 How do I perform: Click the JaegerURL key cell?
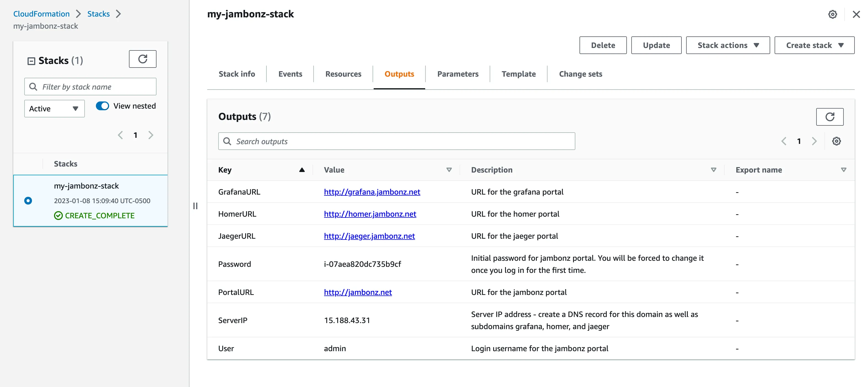pyautogui.click(x=237, y=236)
